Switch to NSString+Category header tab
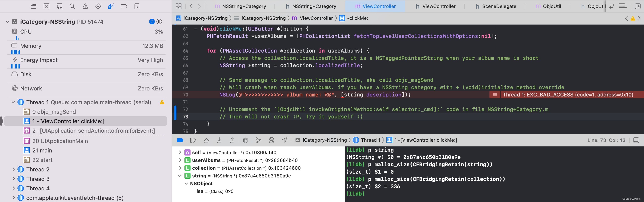The width and height of the screenshot is (644, 202). click(x=311, y=6)
